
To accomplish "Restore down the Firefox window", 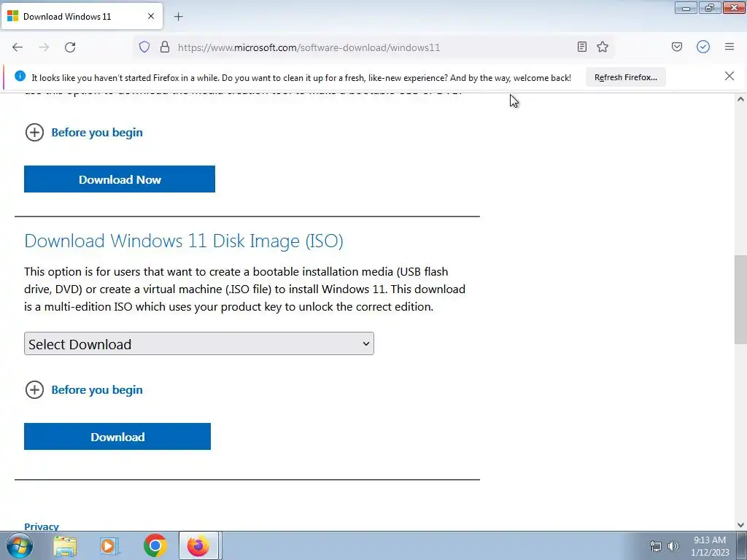I will click(x=710, y=7).
